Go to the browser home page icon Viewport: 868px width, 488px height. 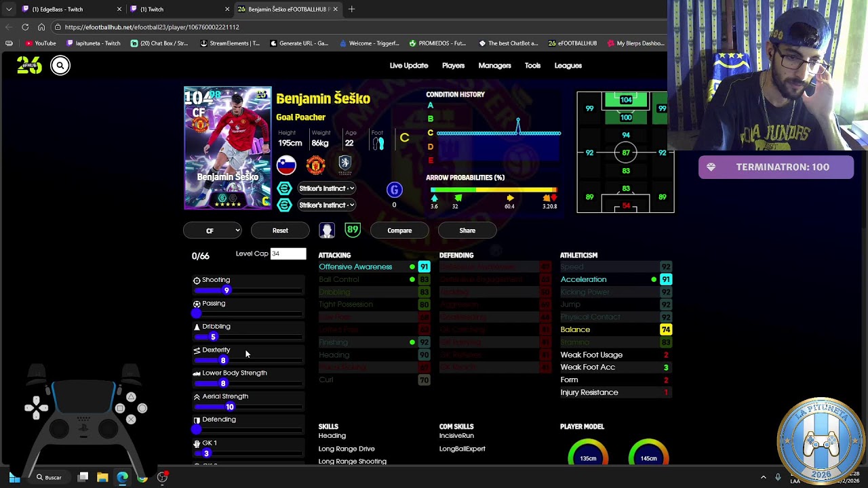41,27
